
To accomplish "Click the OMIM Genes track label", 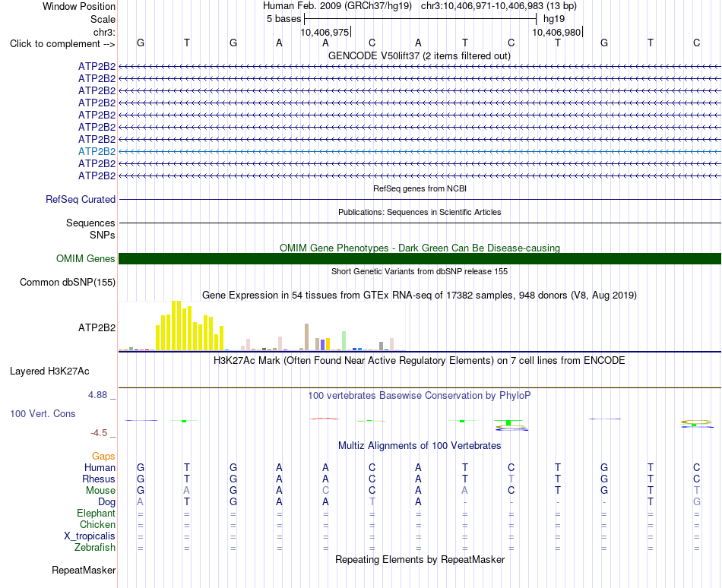I will point(86,258).
